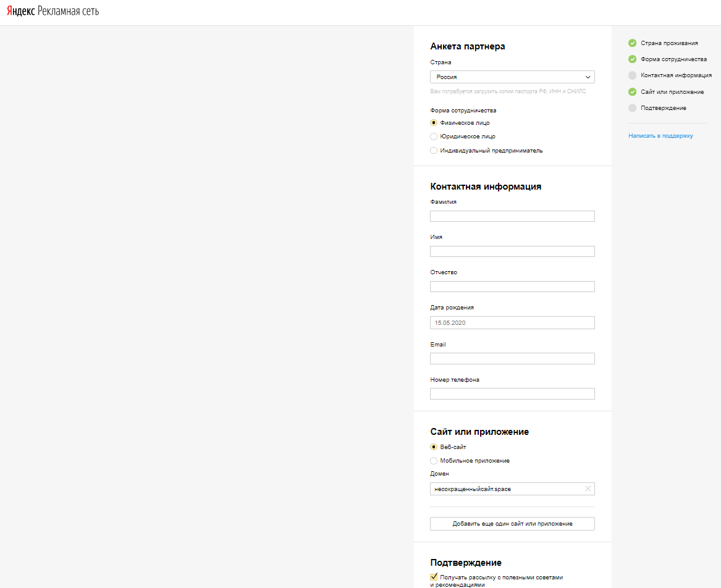This screenshot has height=588, width=721.
Task: Select the Индивидуальный предприниматель option
Action: pos(434,151)
